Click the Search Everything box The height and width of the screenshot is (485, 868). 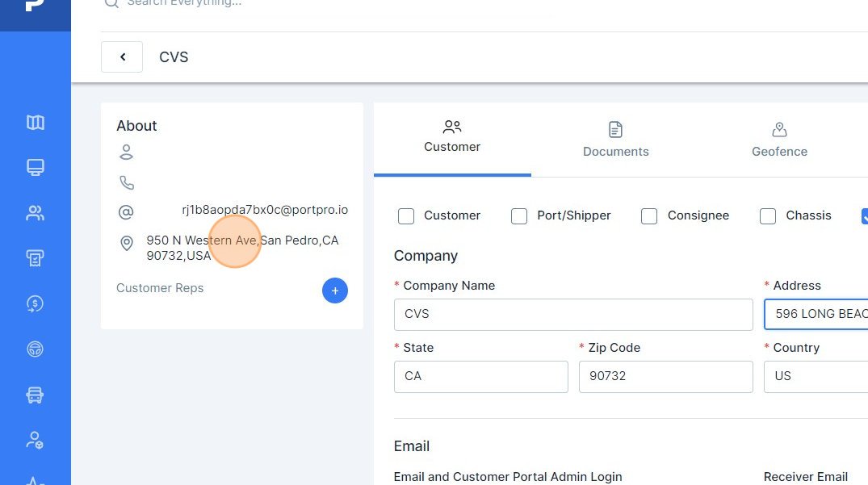pos(184,3)
